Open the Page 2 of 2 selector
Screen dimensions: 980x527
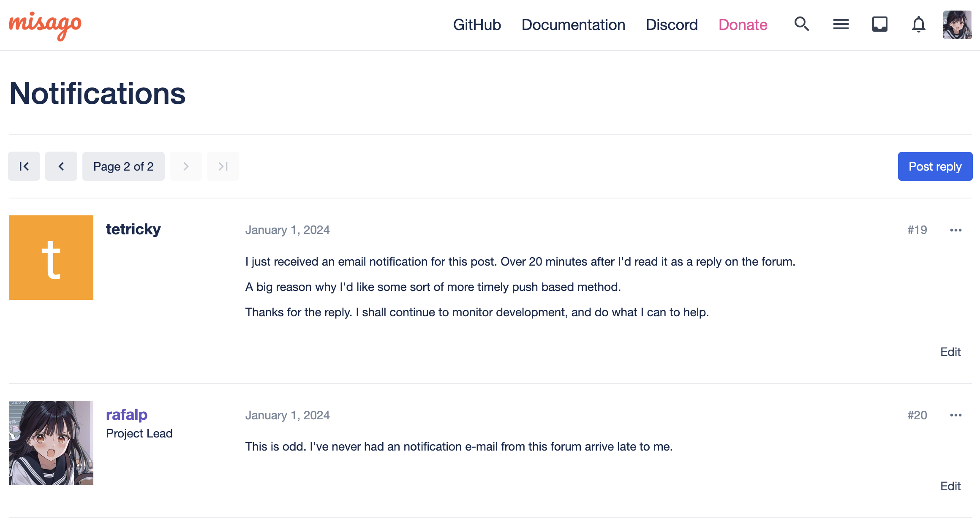click(123, 166)
